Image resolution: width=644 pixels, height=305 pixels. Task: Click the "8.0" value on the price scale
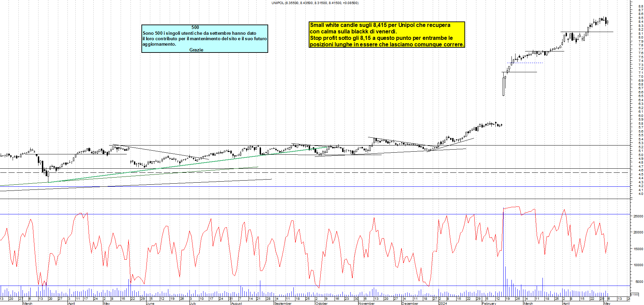[x=641, y=37]
